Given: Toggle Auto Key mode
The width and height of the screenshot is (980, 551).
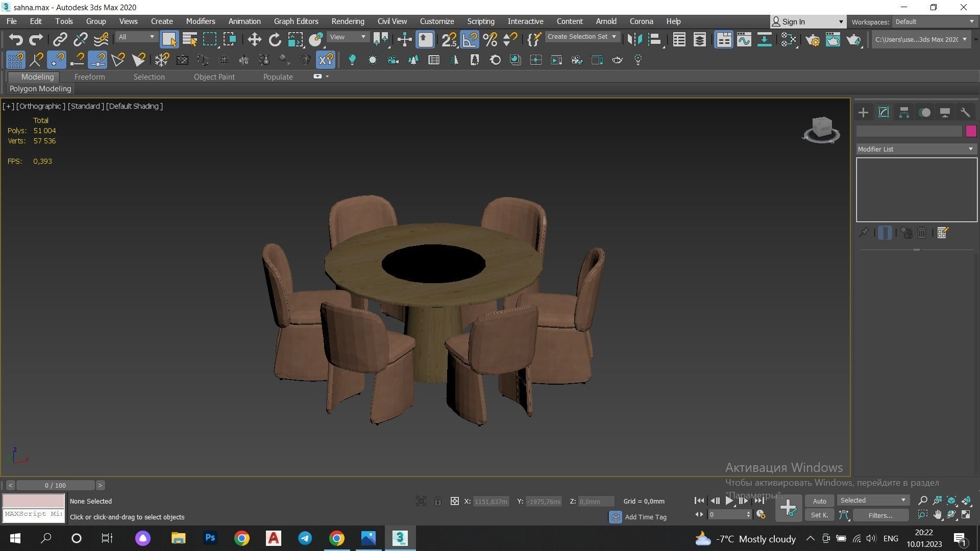Looking at the screenshot, I should click(819, 501).
